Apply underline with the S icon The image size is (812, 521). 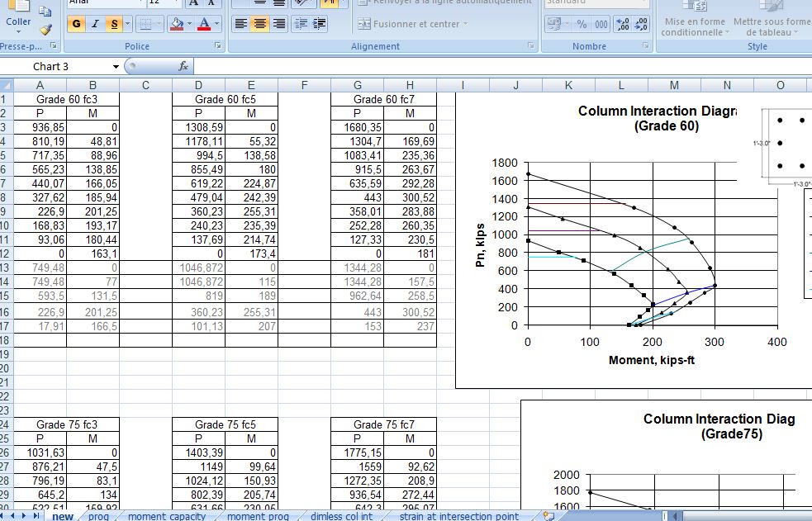tap(114, 23)
